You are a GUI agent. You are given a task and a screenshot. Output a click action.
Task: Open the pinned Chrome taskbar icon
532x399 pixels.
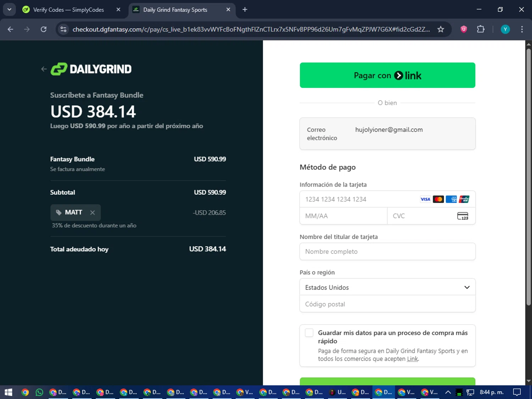tap(25, 392)
